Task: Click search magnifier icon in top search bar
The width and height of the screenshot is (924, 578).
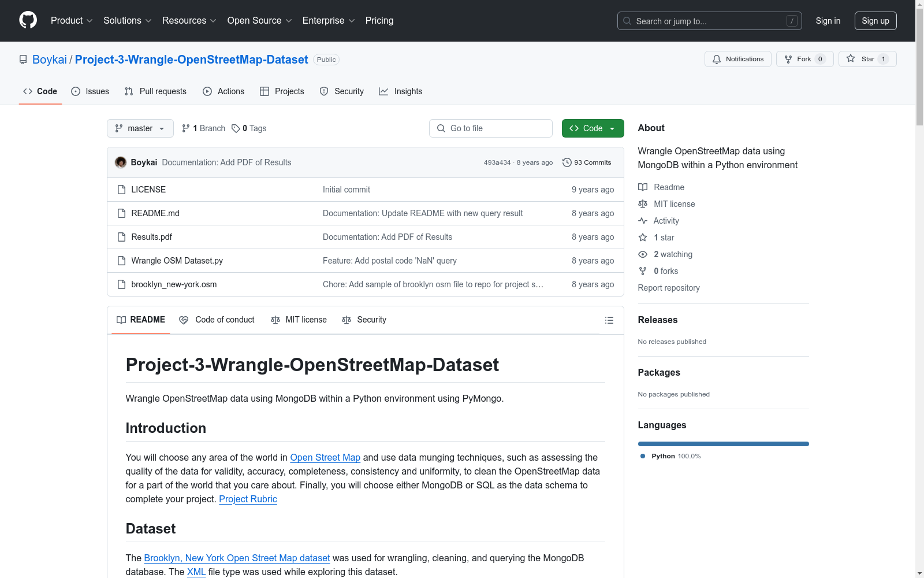Action: [x=627, y=21]
